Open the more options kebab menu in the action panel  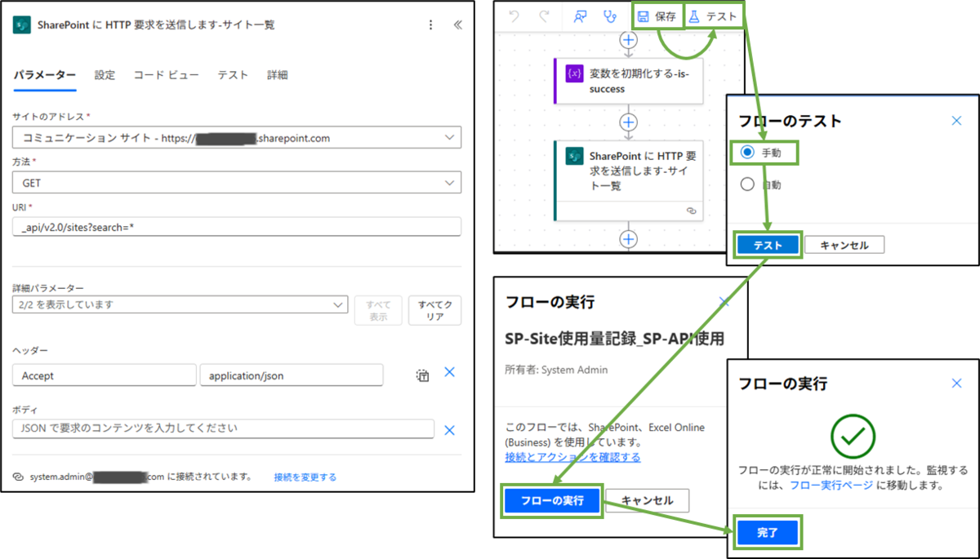(431, 25)
